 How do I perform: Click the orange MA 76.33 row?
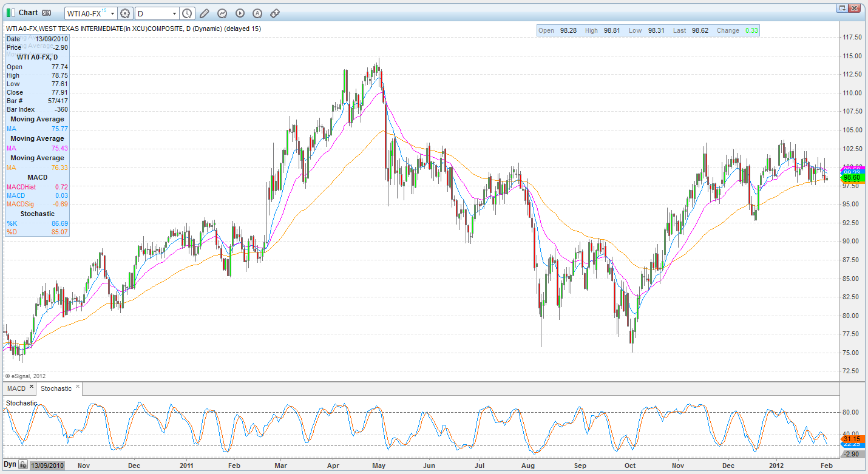pos(37,168)
